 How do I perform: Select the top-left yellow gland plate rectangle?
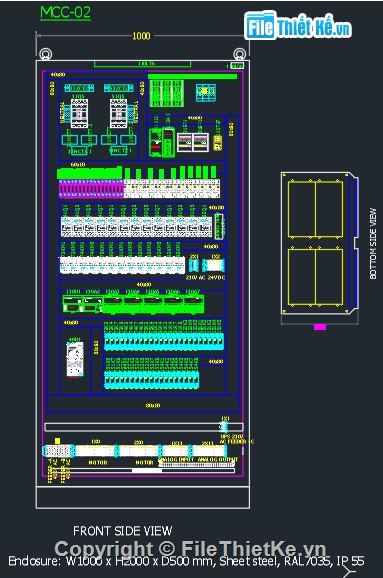[x=302, y=209]
